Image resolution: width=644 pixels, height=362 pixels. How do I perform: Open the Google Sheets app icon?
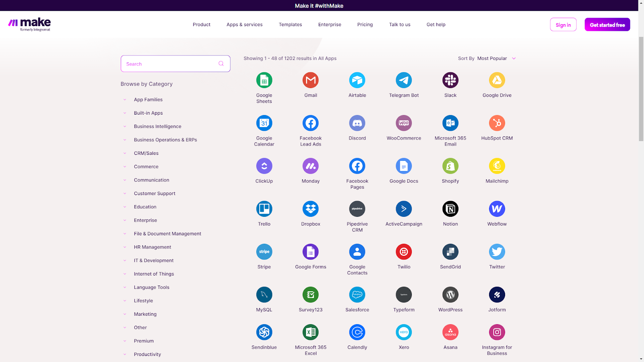[x=264, y=80]
